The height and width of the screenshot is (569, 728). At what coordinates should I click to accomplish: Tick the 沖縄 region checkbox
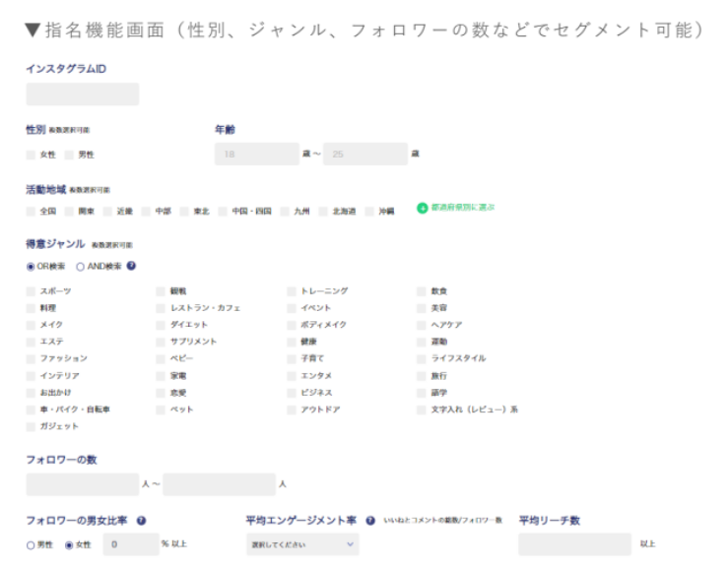coord(370,212)
